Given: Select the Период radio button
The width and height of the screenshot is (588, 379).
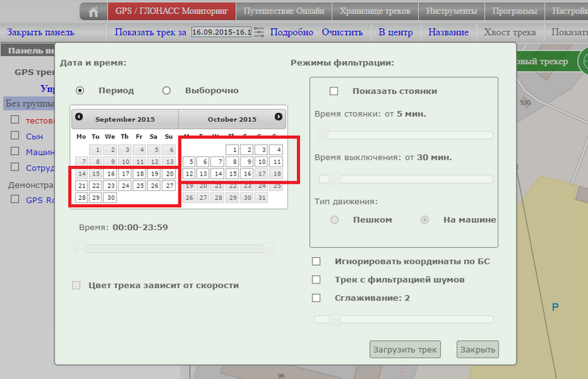Looking at the screenshot, I should [80, 90].
